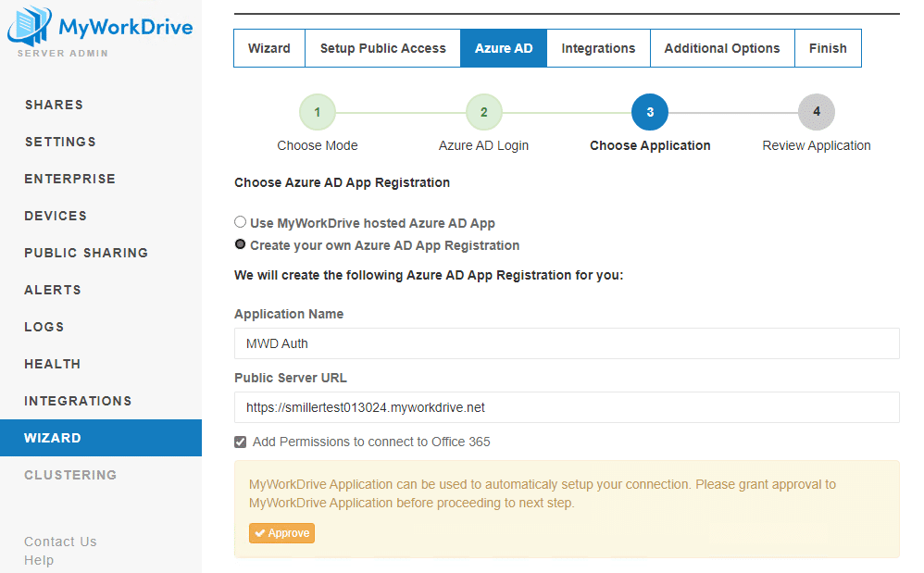Open the Contact Us link

(60, 542)
